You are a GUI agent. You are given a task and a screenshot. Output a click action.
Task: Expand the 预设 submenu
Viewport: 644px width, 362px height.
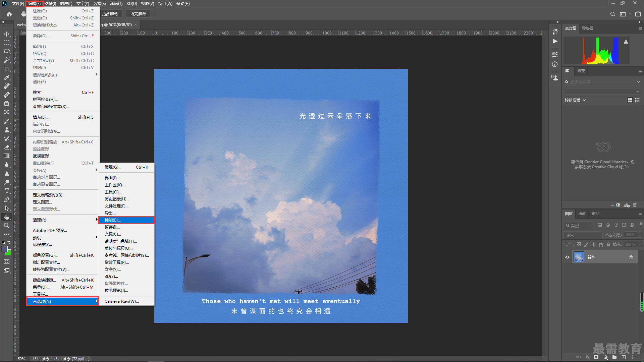tap(63, 237)
